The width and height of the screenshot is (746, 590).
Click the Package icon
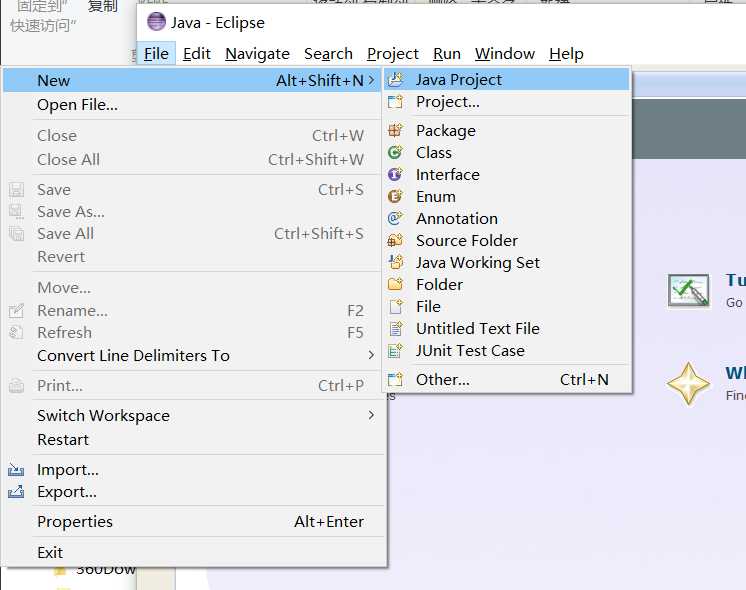point(395,130)
